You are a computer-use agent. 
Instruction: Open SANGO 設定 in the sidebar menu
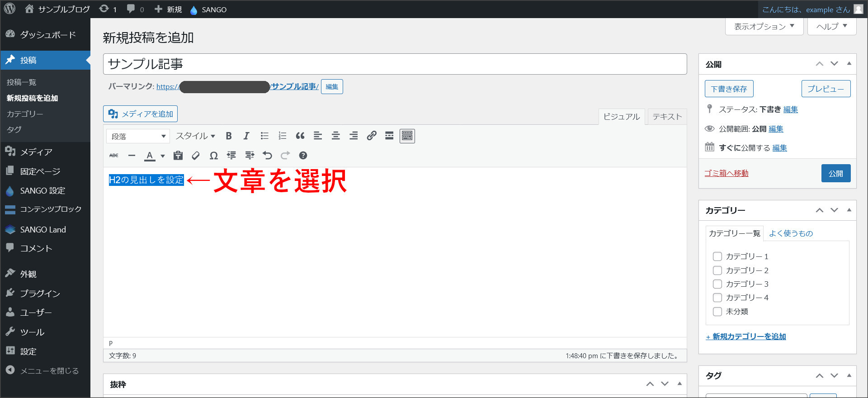coord(42,191)
